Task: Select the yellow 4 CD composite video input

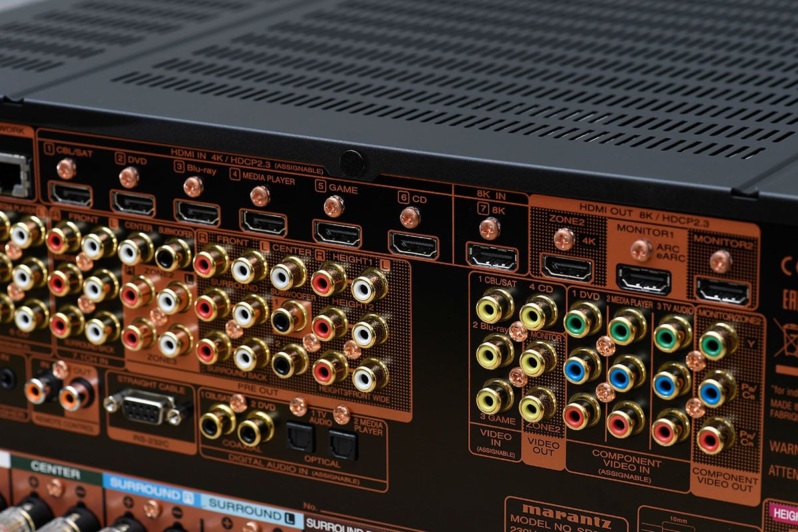Action: point(538,312)
